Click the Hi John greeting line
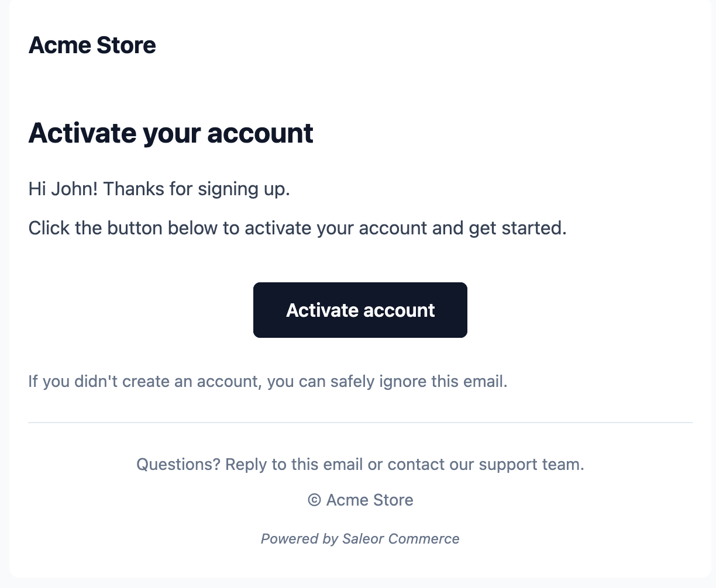 coord(159,189)
